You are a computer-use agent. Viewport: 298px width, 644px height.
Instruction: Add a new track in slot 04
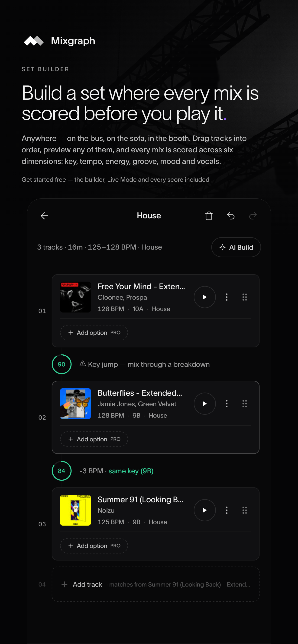click(x=155, y=584)
